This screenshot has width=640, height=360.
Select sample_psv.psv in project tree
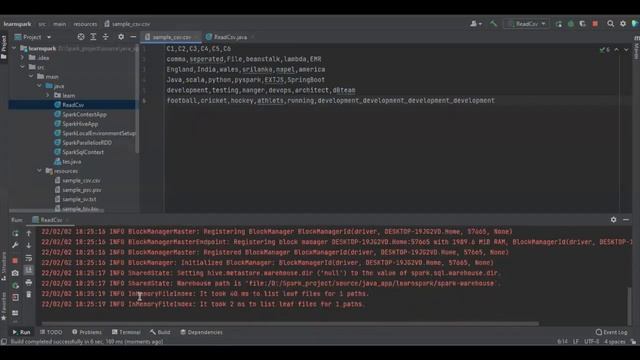(82, 190)
